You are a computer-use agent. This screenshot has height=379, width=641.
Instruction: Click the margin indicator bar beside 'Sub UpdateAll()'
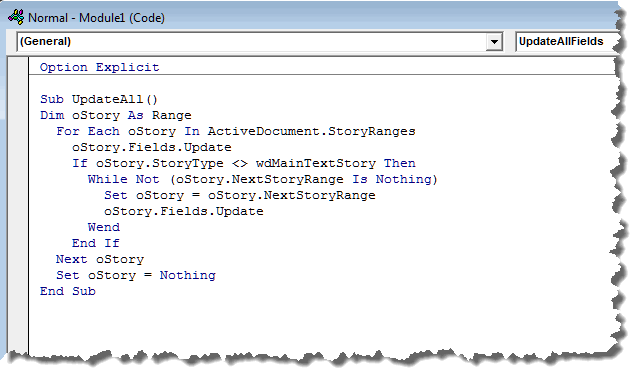coord(18,99)
